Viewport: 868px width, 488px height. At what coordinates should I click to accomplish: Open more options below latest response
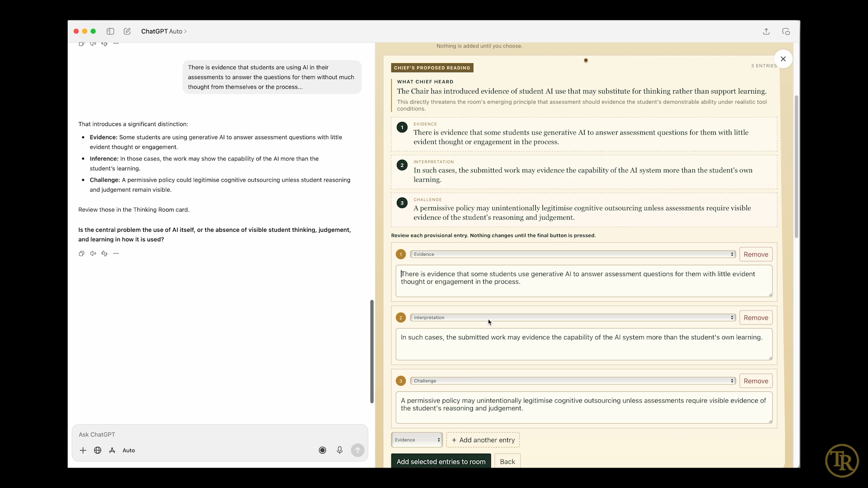(116, 253)
